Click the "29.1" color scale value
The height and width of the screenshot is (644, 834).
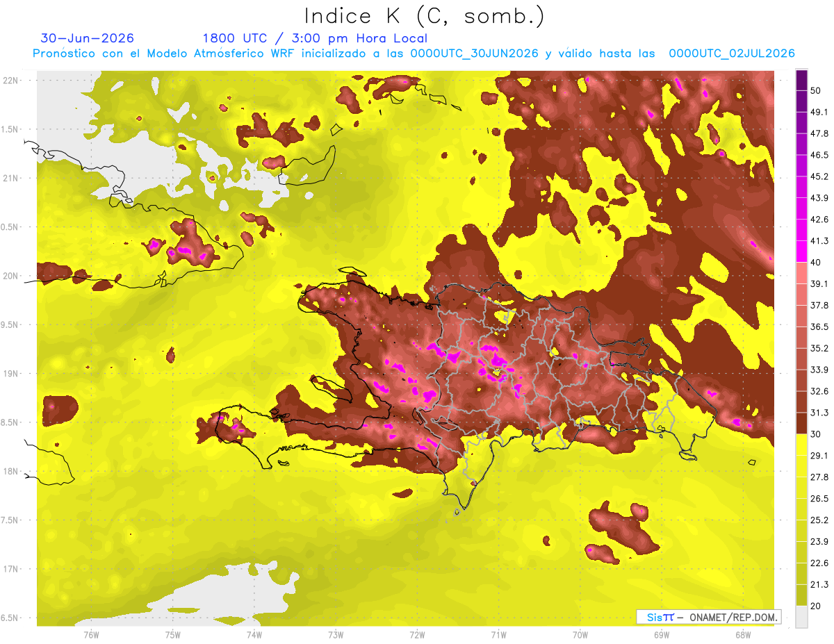(819, 456)
